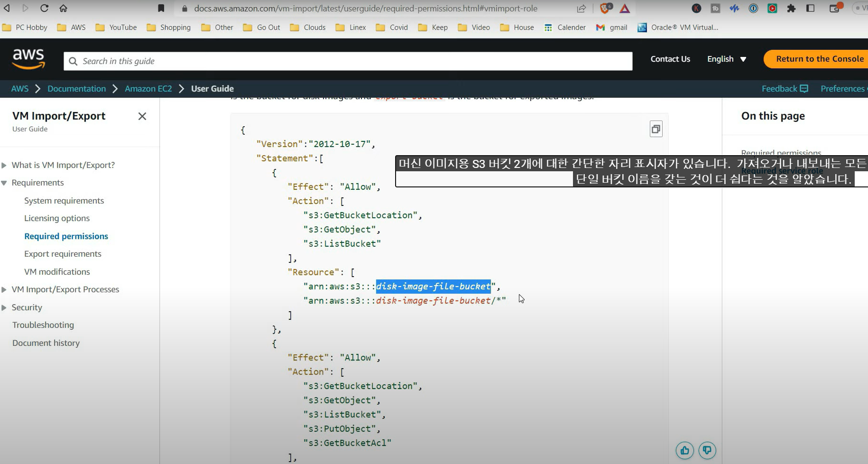Open System requirements page
Screen dimensions: 868x464
(64, 201)
